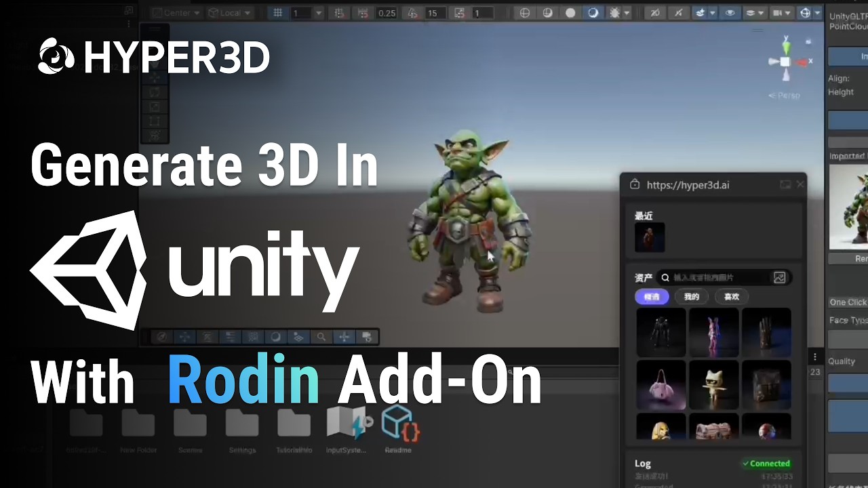Toggle the scene grid visibility icon
The height and width of the screenshot is (488, 868).
[277, 12]
